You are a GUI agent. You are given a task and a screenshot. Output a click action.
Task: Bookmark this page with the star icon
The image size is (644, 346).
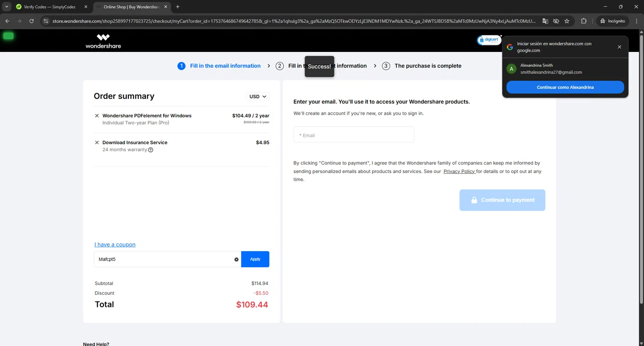(567, 21)
